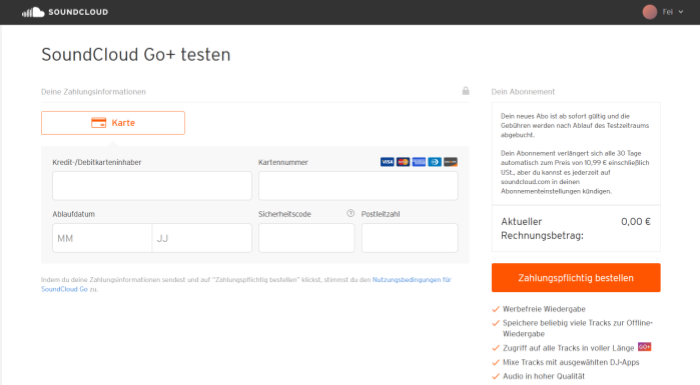This screenshot has width=700, height=385.
Task: Click Zahlungspflichtig bestellen button
Action: (576, 278)
